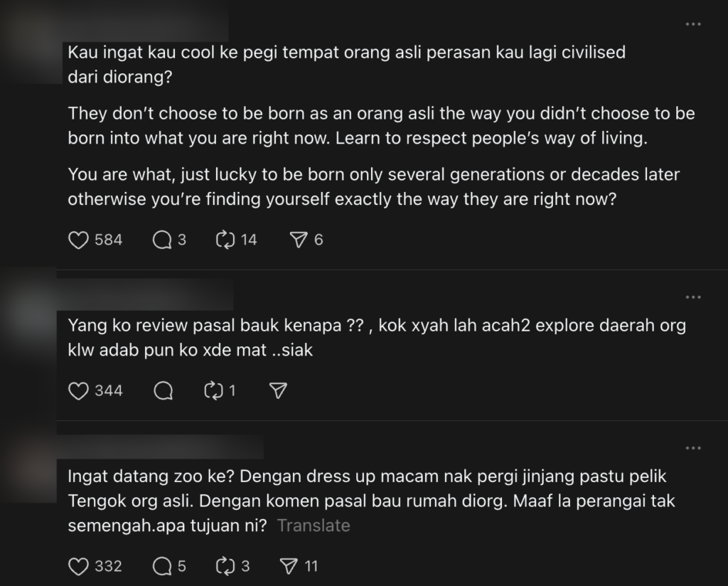Open the second commenter's blurred profile picture

28,306
